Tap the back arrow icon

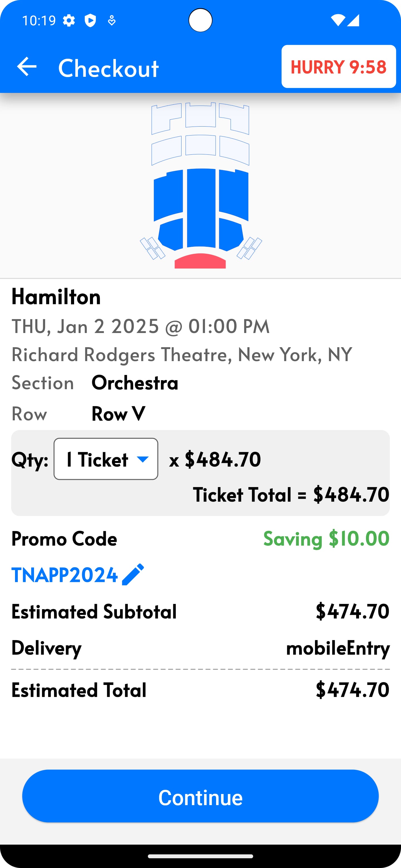pos(27,66)
